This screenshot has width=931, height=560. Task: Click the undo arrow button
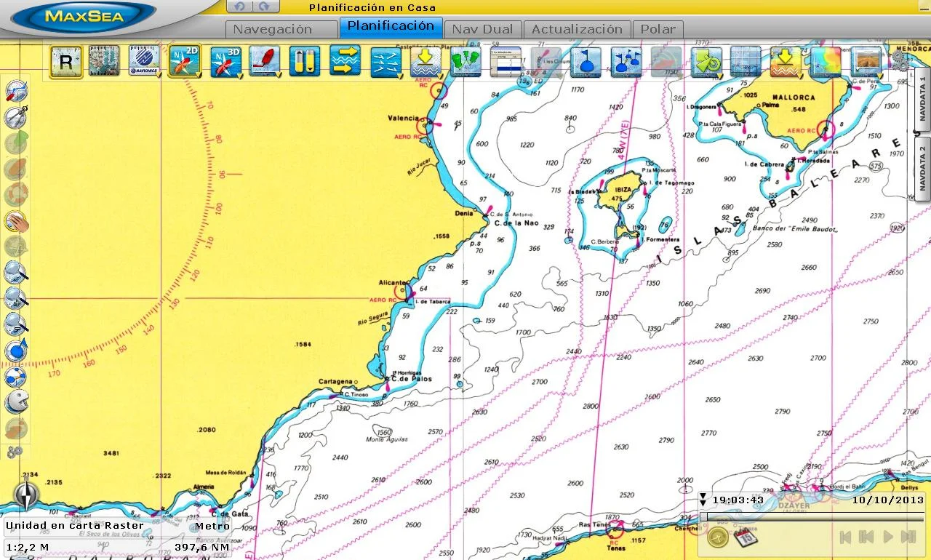[x=239, y=7]
